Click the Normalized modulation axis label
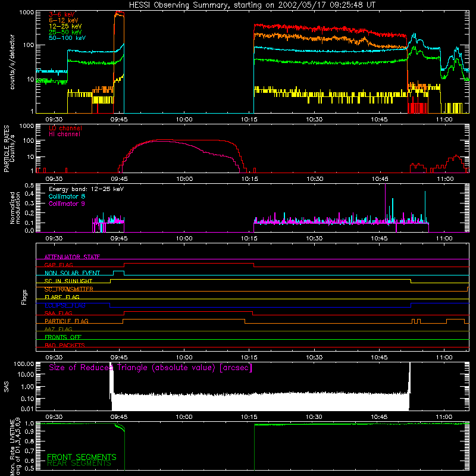The width and height of the screenshot is (476, 476). tap(15, 208)
